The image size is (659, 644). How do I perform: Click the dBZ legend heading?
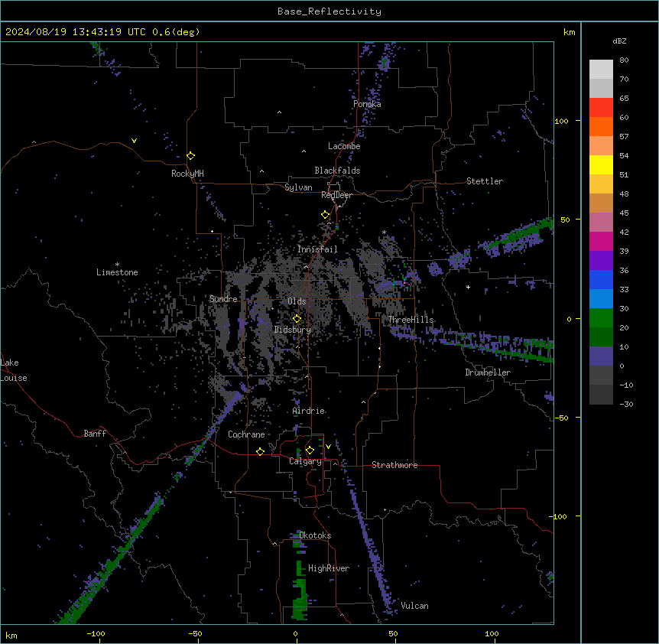[x=619, y=41]
